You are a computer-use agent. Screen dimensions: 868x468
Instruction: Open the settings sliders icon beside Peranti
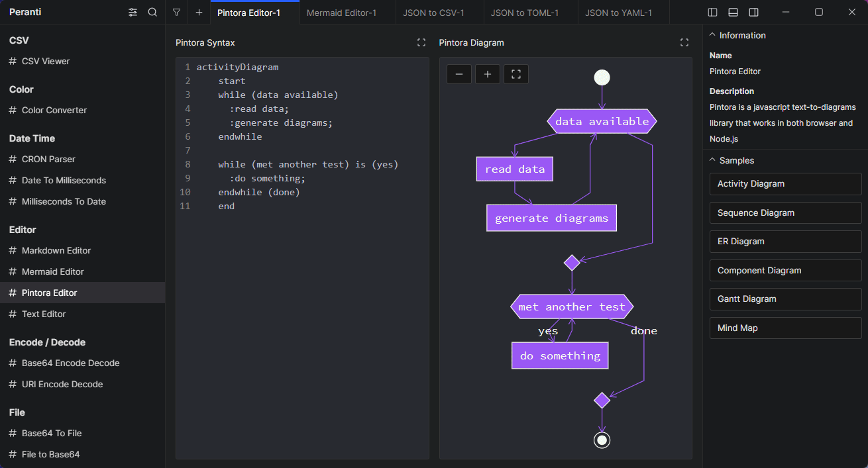(x=133, y=12)
